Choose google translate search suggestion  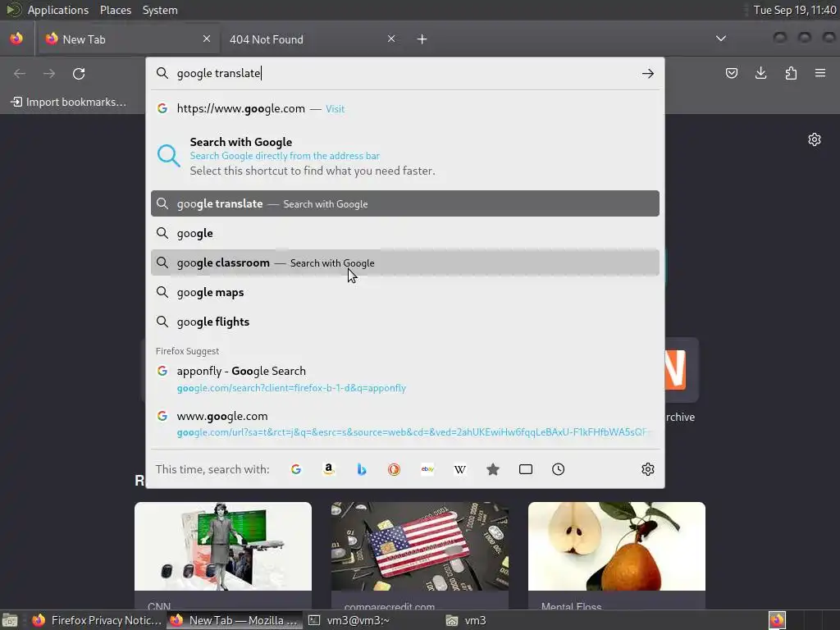point(405,203)
